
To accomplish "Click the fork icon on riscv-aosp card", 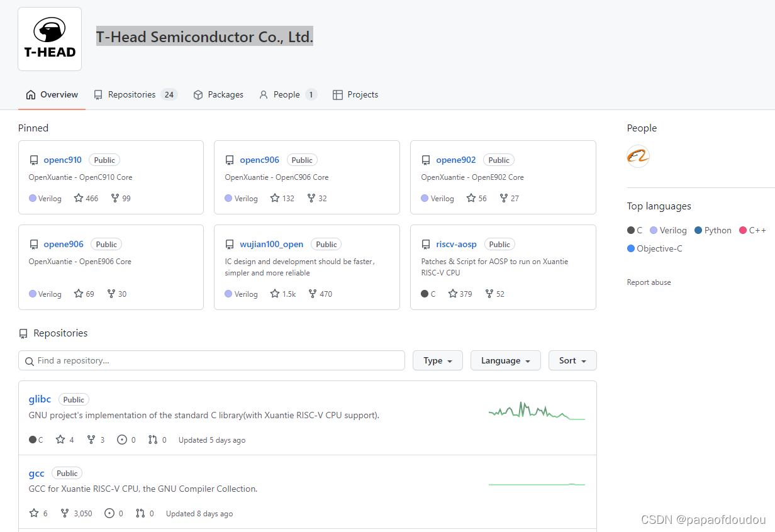I will click(x=489, y=294).
